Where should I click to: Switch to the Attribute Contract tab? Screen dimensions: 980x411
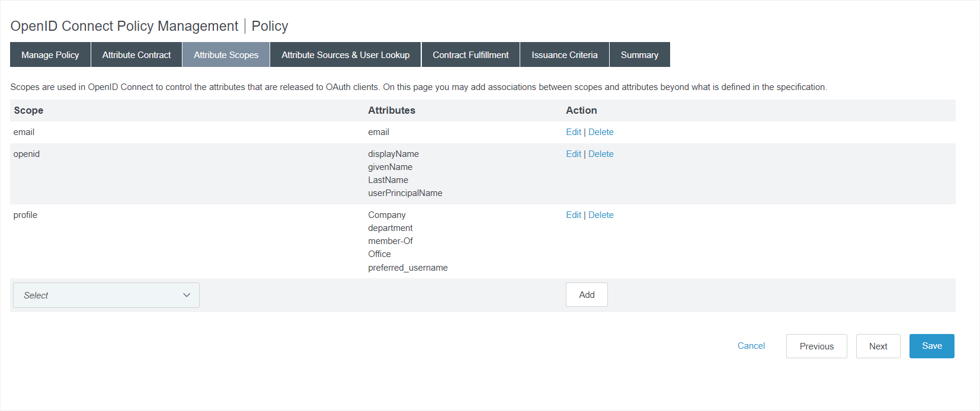[x=136, y=54]
